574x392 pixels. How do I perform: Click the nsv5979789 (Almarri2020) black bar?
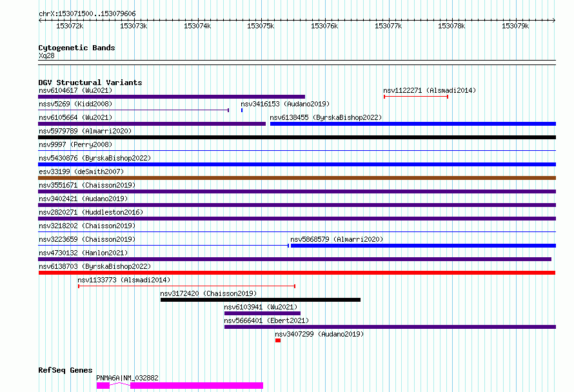pyautogui.click(x=297, y=137)
